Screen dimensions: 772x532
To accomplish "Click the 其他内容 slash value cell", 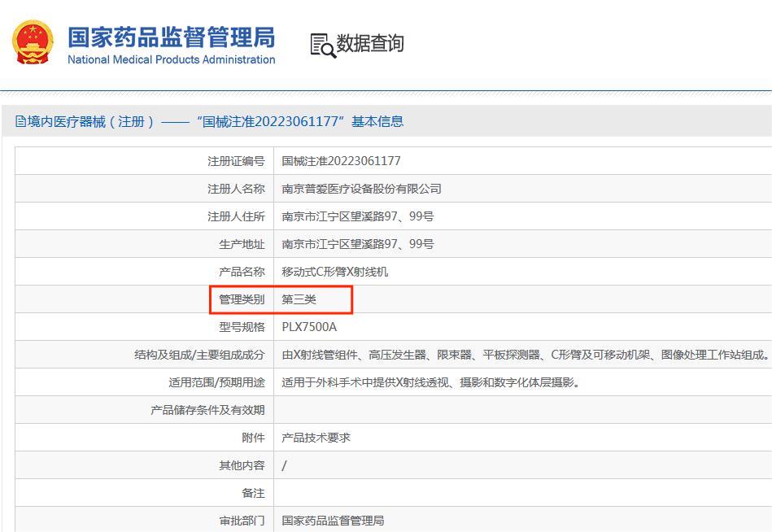I will 284,464.
